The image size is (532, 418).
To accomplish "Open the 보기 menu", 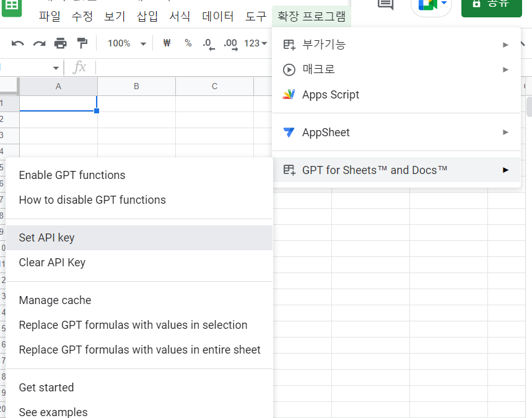I will point(115,16).
